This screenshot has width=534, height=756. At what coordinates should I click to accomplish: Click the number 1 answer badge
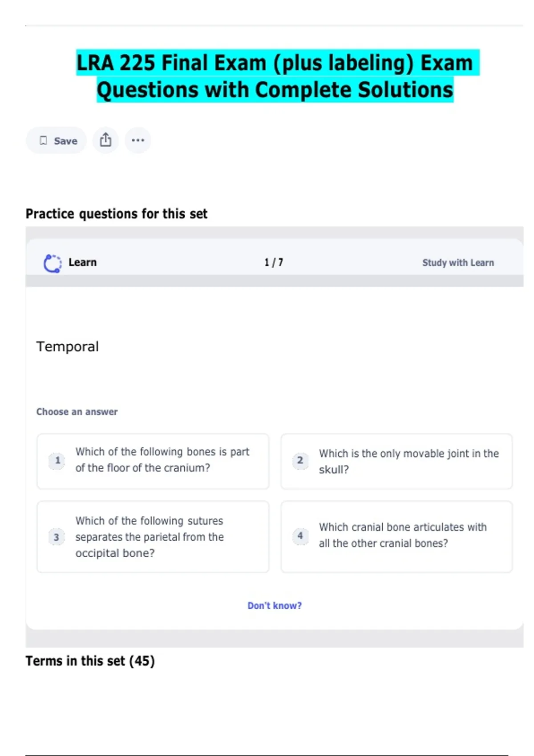pos(57,460)
